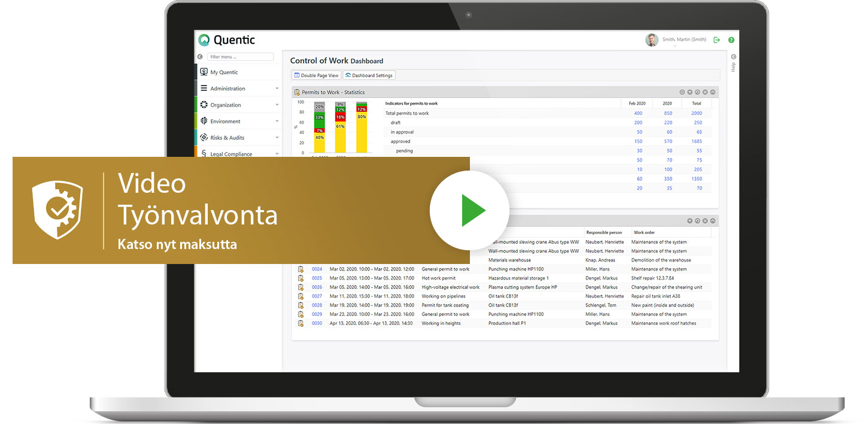Close the Permits to Work Statistics widget
Screen dimensions: 868x434
705,92
